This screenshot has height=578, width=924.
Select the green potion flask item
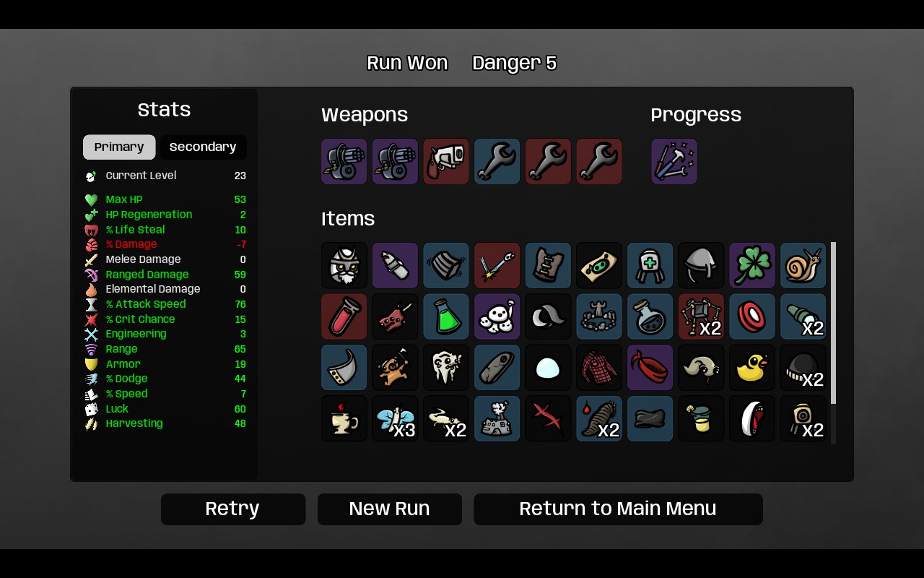click(x=446, y=316)
